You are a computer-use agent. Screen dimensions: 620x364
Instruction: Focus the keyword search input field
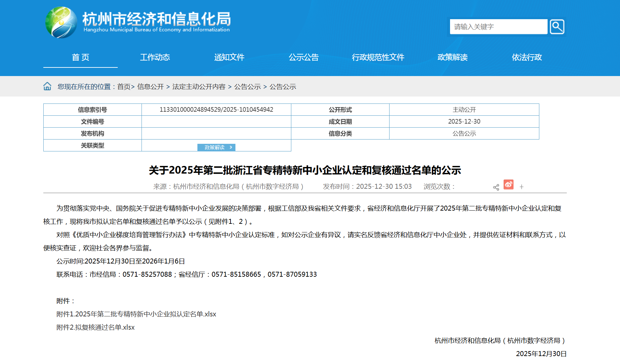coord(498,27)
